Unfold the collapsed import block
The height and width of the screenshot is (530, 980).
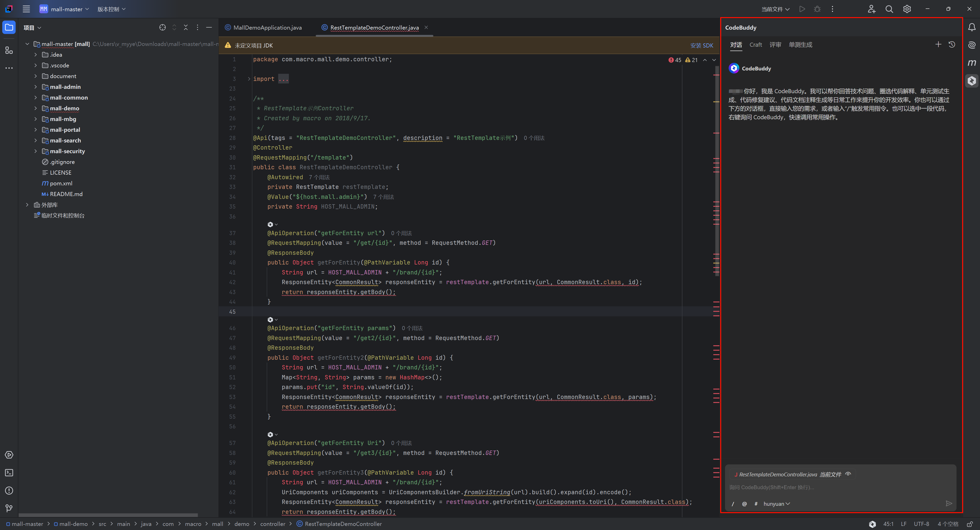249,79
